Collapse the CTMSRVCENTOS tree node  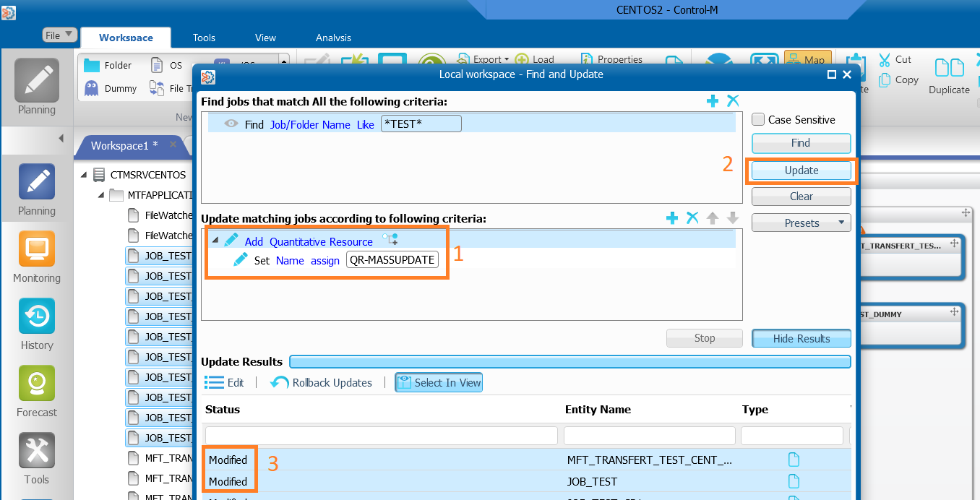84,175
